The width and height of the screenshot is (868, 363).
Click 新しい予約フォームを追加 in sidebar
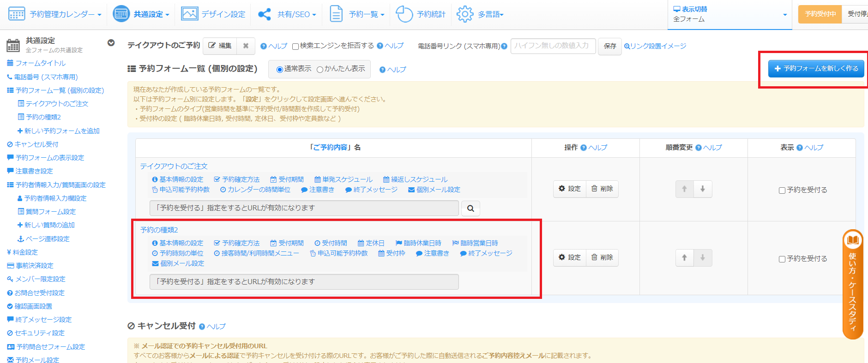(x=58, y=131)
